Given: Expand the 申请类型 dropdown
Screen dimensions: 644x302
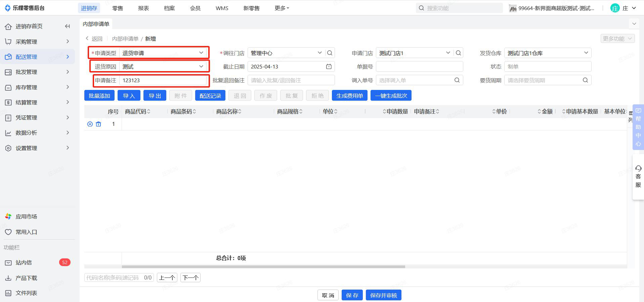Looking at the screenshot, I should click(x=201, y=53).
